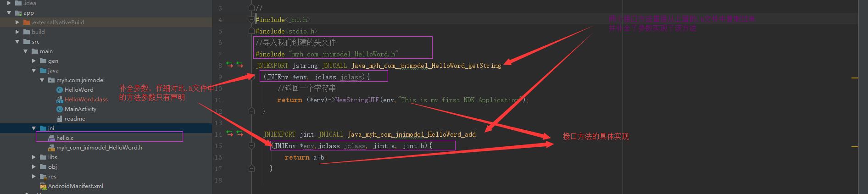Open AndroidManifest.xml in the tree

pyautogui.click(x=76, y=186)
